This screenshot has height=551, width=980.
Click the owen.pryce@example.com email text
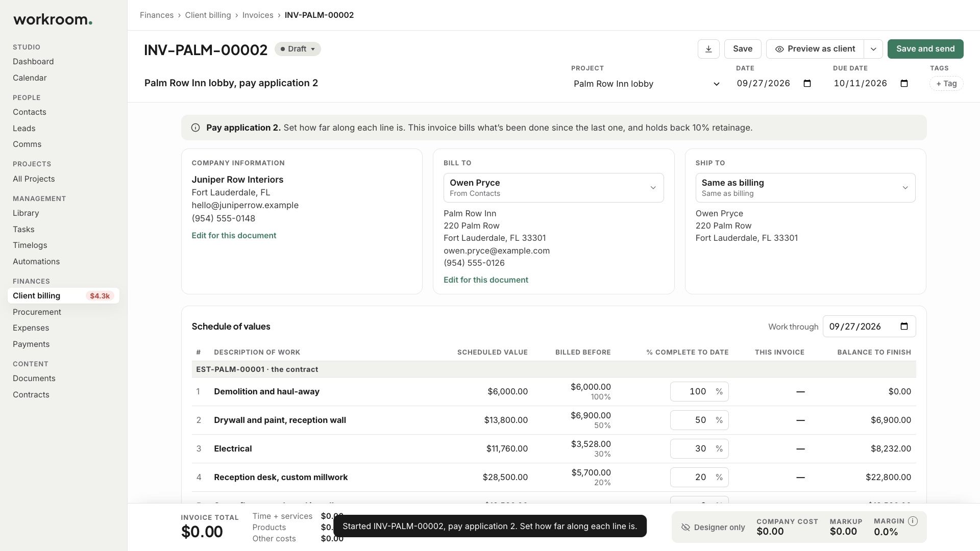(x=497, y=251)
